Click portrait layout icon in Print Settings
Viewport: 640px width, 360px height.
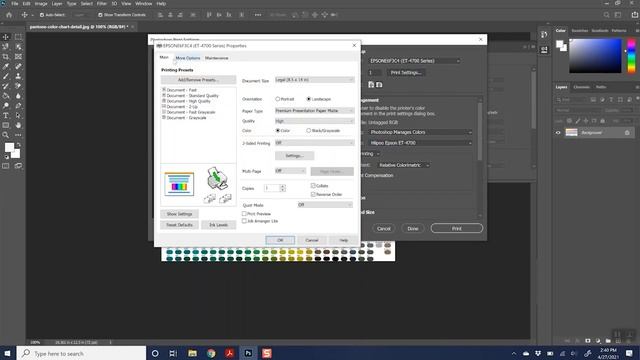click(371, 84)
